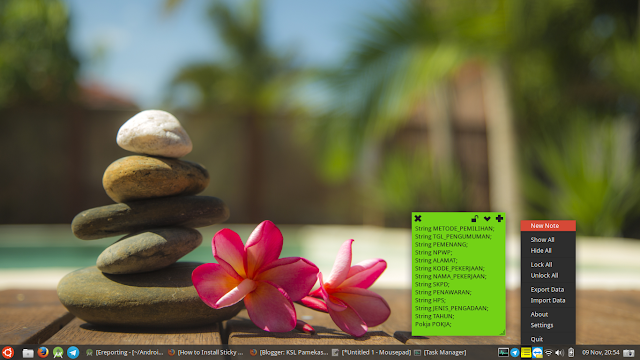Switch to How to Install Sticky window
Image resolution: width=640 pixels, height=360 pixels.
click(206, 352)
